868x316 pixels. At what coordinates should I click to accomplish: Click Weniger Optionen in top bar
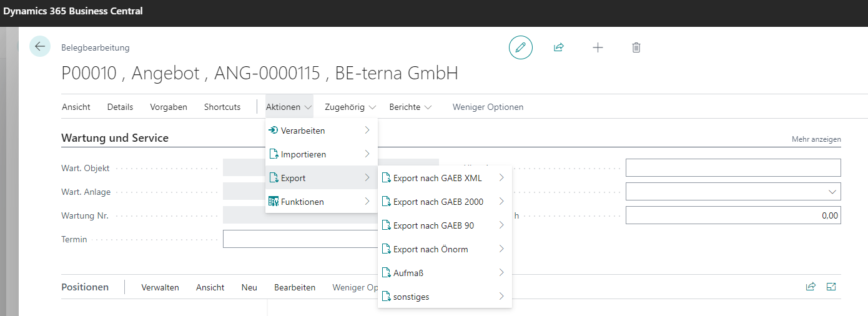click(x=488, y=107)
